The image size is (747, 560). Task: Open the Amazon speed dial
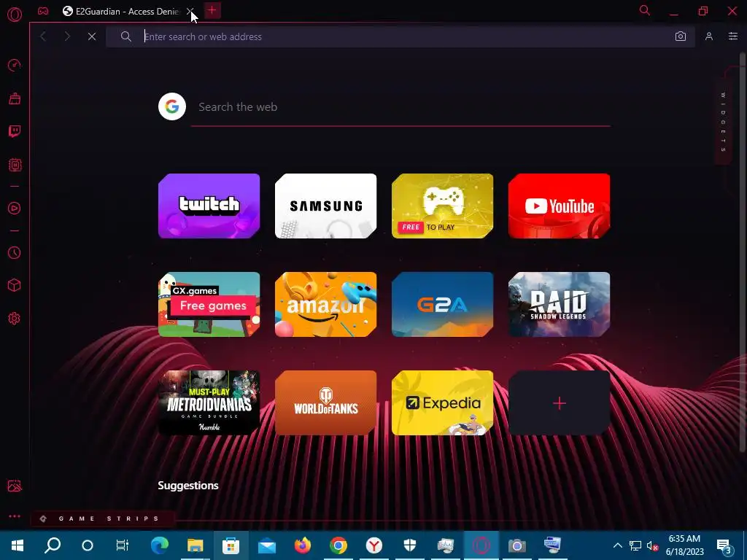point(326,304)
